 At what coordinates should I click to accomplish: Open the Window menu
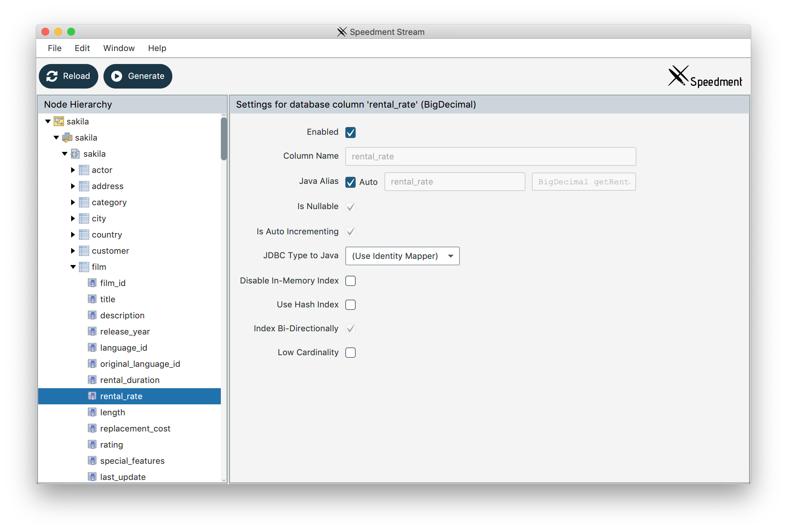119,48
